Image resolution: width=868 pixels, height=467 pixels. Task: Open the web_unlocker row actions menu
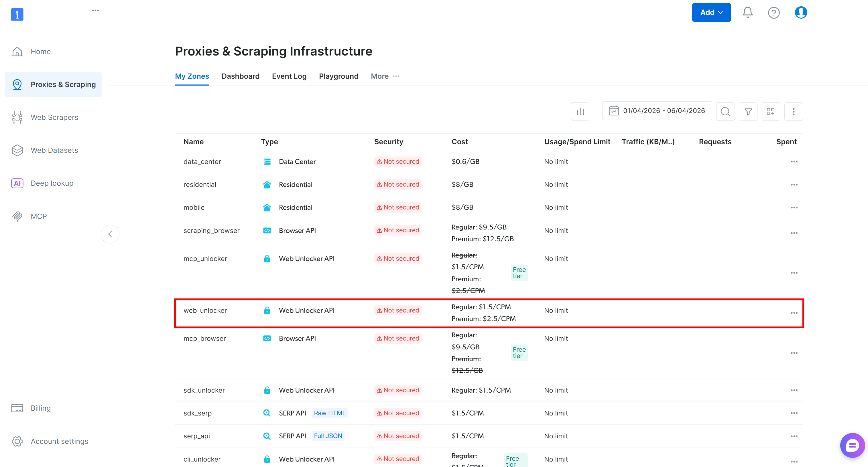(x=794, y=313)
